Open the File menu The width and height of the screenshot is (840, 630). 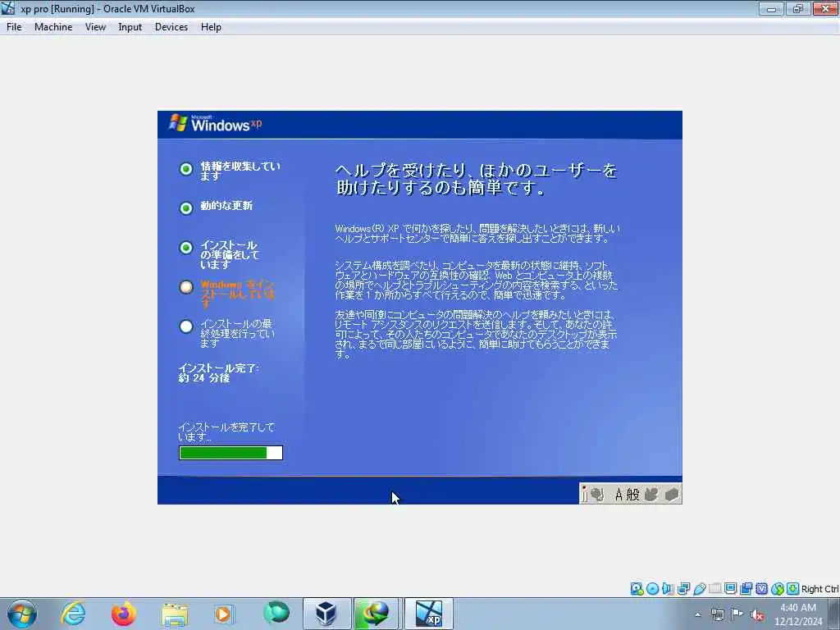tap(14, 27)
